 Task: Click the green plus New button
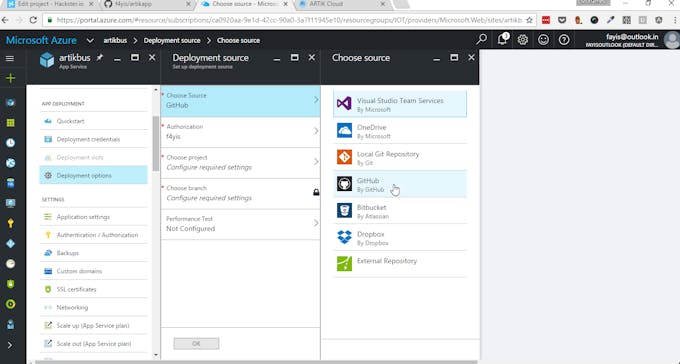[x=10, y=79]
